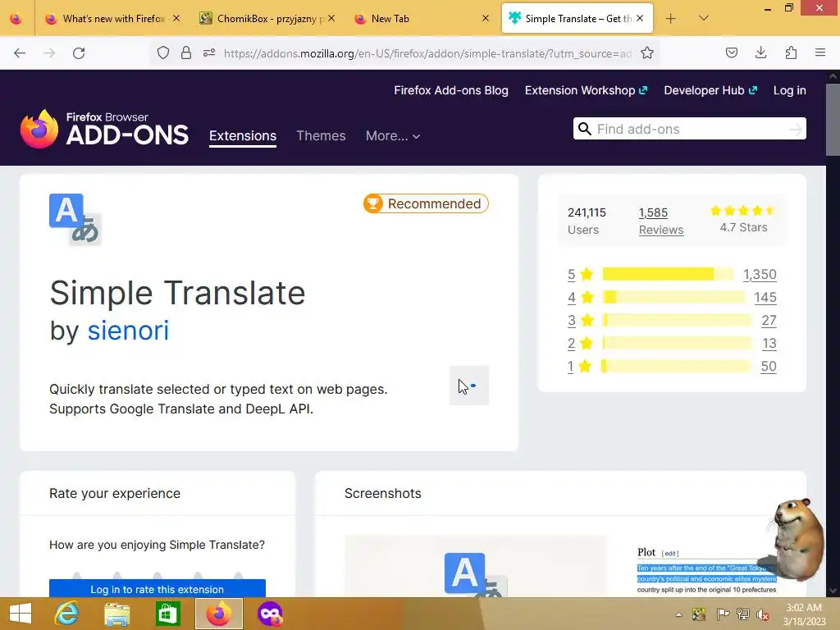Open the sienori author link
Image resolution: width=840 pixels, height=630 pixels.
(128, 330)
